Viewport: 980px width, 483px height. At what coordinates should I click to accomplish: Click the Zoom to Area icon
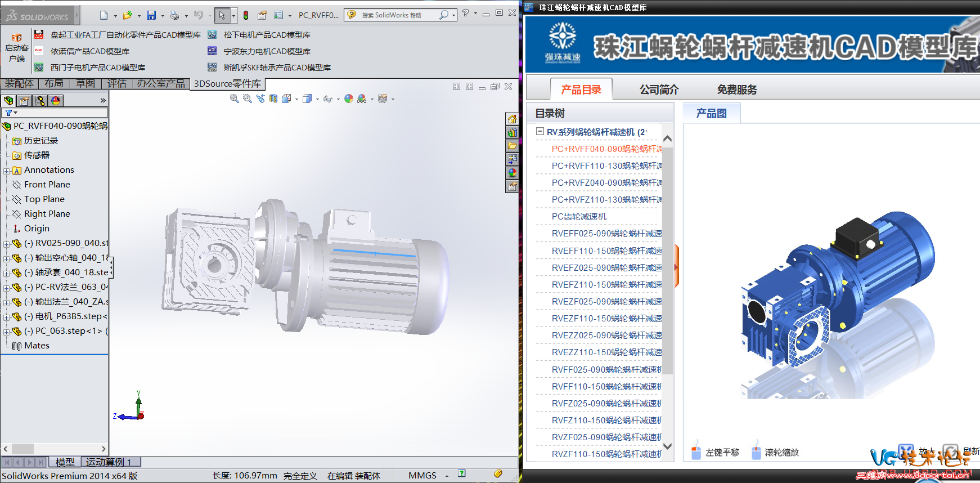coord(247,99)
